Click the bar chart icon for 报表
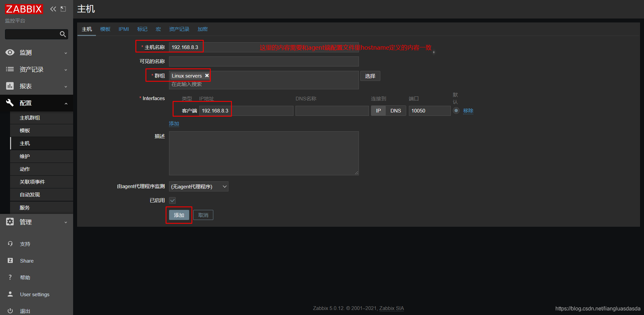This screenshot has height=315, width=644. pos(10,86)
